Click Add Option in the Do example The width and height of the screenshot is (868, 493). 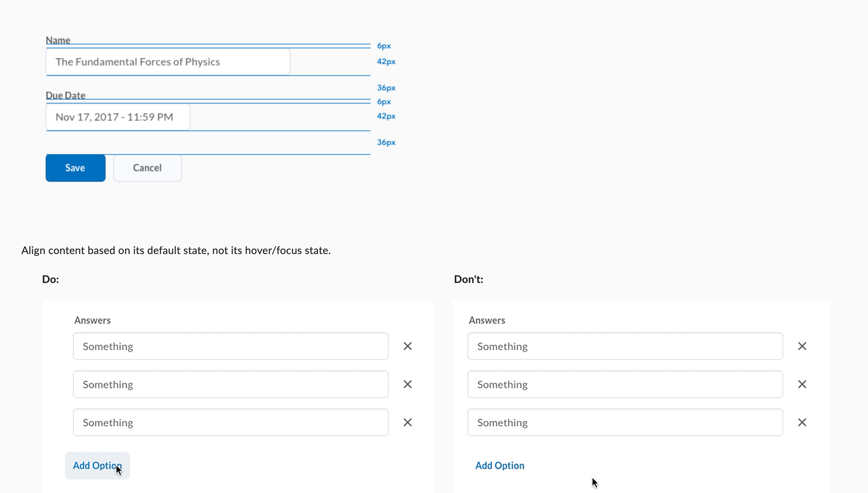[x=98, y=466]
